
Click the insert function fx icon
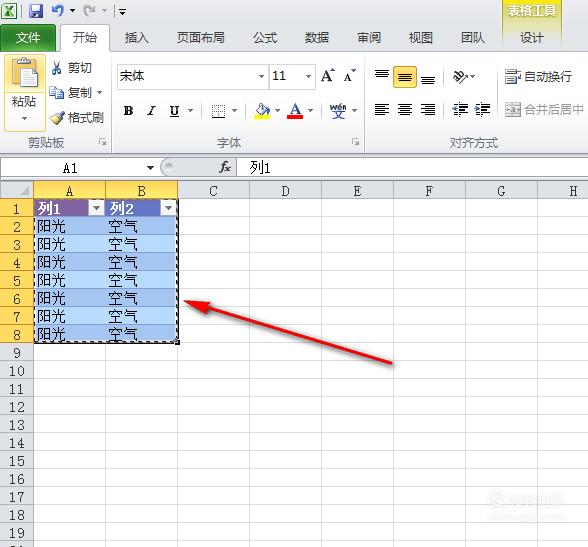pyautogui.click(x=225, y=167)
